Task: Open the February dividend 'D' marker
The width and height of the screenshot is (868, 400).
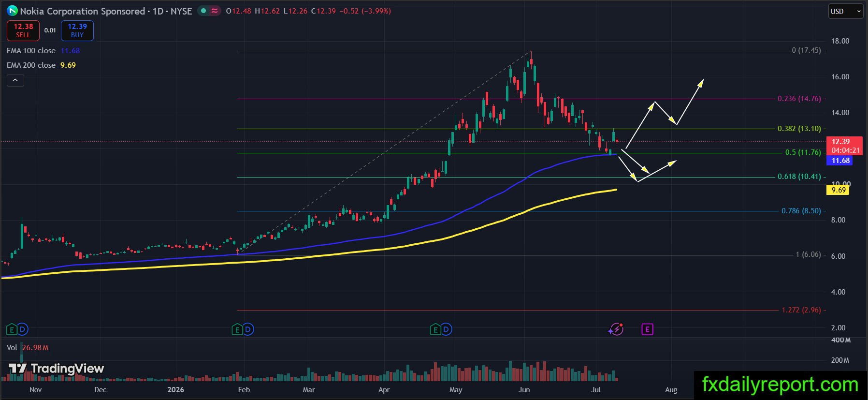Action: [x=248, y=330]
